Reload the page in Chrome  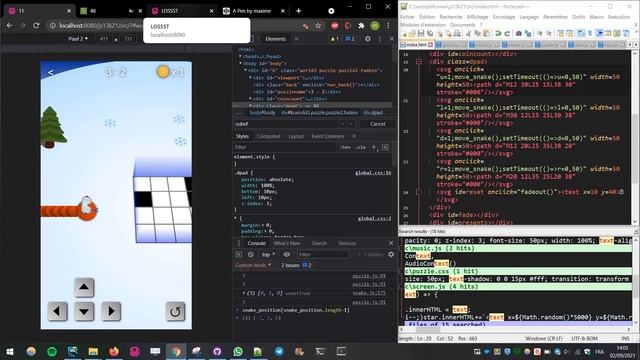(36, 25)
